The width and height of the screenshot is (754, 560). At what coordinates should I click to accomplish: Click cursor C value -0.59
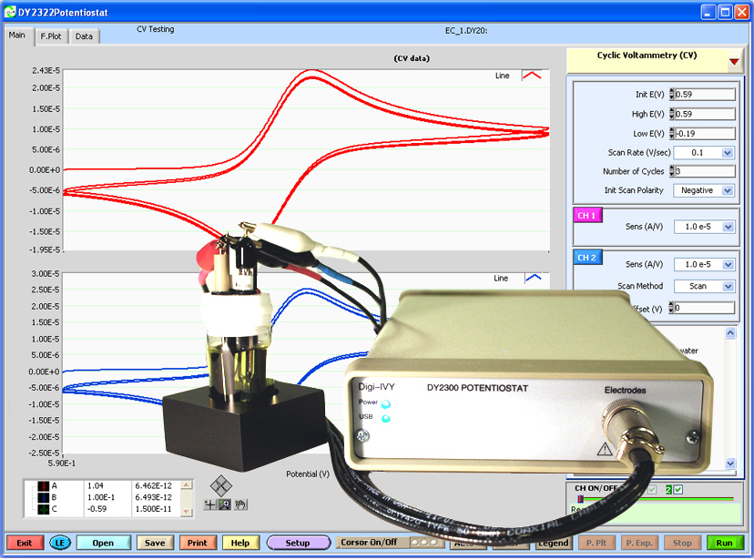(x=97, y=509)
